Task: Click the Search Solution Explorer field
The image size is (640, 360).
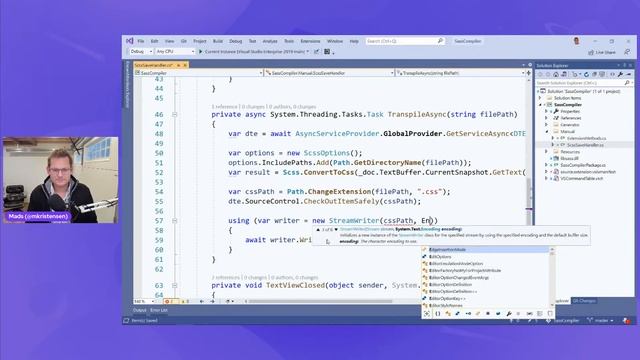Action: (583, 83)
